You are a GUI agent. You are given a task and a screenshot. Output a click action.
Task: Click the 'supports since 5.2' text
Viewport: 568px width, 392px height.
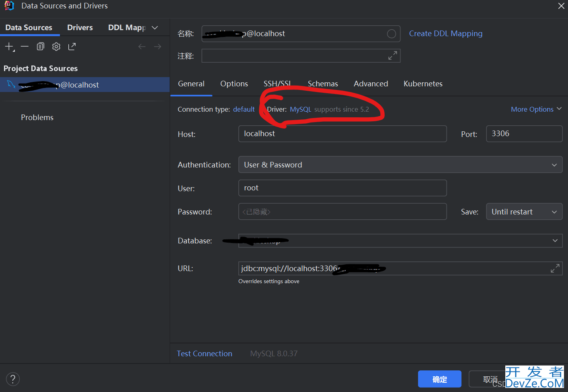(342, 109)
